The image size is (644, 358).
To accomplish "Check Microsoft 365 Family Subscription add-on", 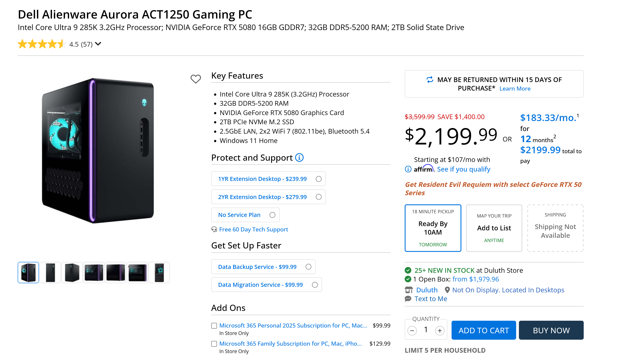I will click(214, 344).
